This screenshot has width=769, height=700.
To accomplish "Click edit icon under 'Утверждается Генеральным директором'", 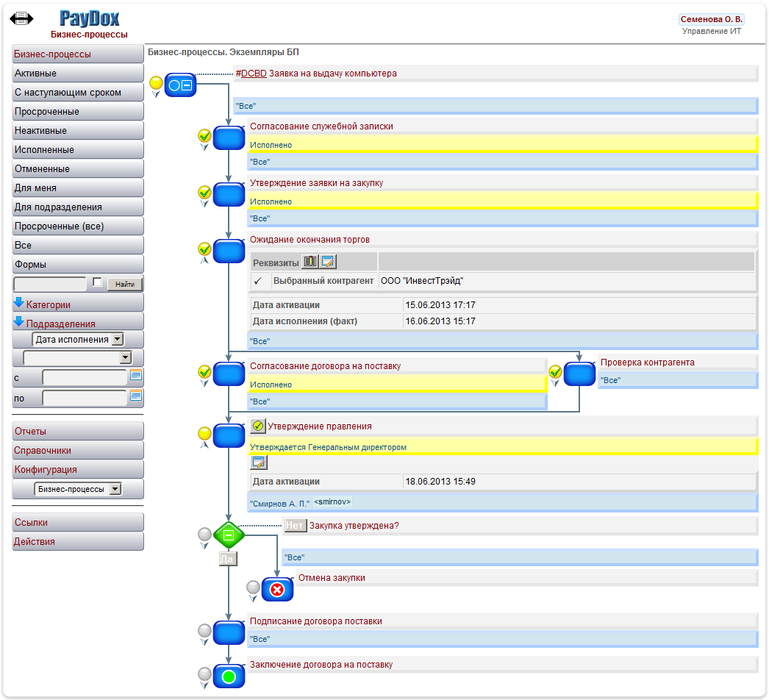I will [x=259, y=463].
